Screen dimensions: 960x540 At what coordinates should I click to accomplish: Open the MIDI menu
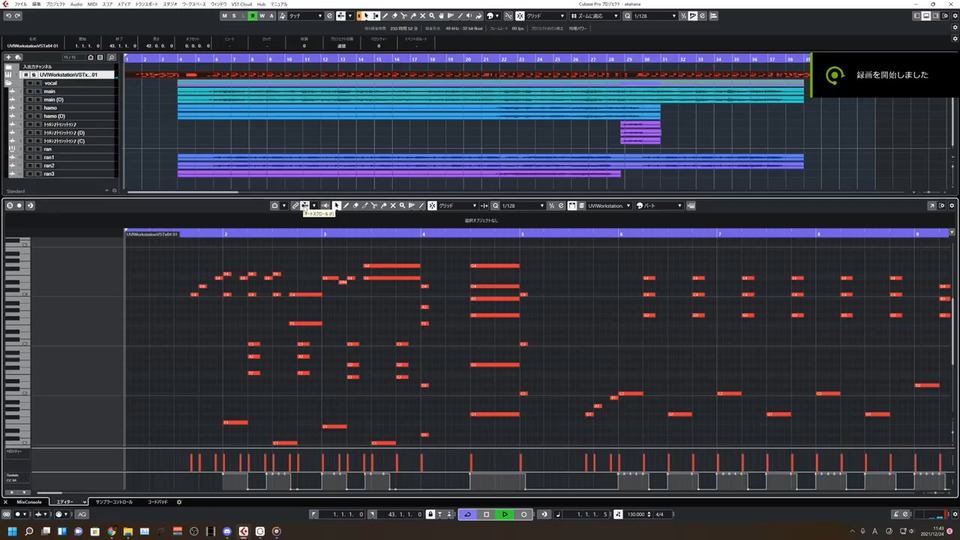pos(92,4)
